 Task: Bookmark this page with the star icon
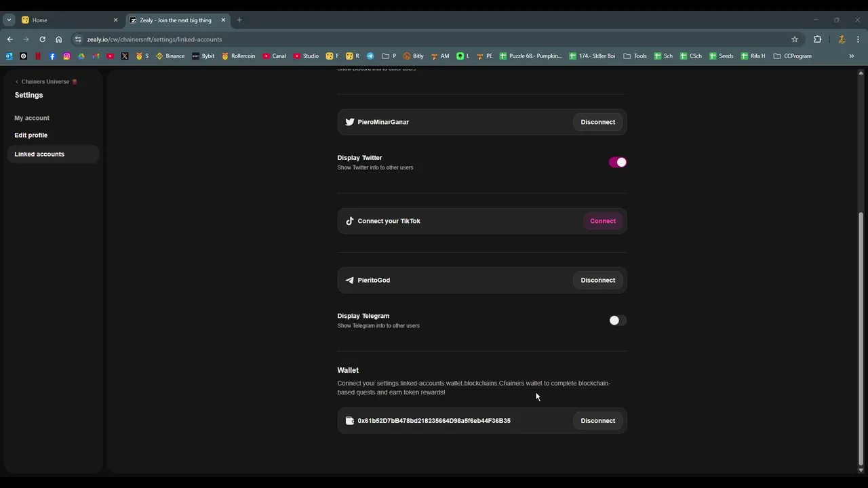795,39
